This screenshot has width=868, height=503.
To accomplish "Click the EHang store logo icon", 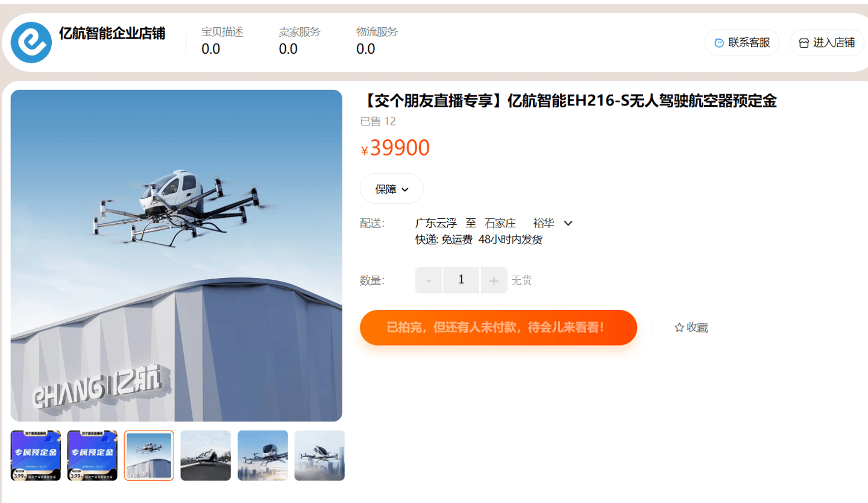I will tap(31, 42).
